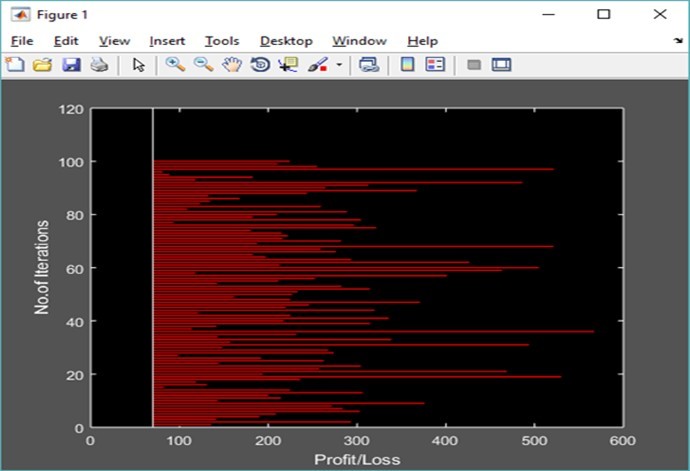Select the Pan hand tool
Image resolution: width=690 pixels, height=471 pixels.
231,65
